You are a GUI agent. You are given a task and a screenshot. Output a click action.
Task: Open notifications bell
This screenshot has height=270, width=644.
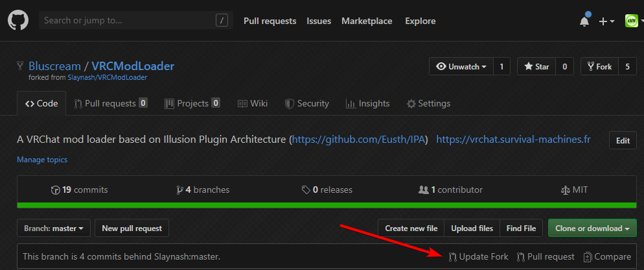point(584,21)
